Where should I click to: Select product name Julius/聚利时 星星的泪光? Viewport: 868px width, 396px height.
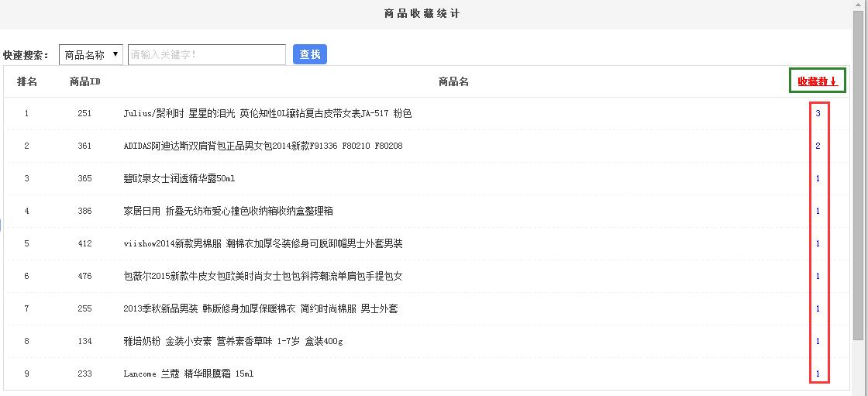point(268,114)
